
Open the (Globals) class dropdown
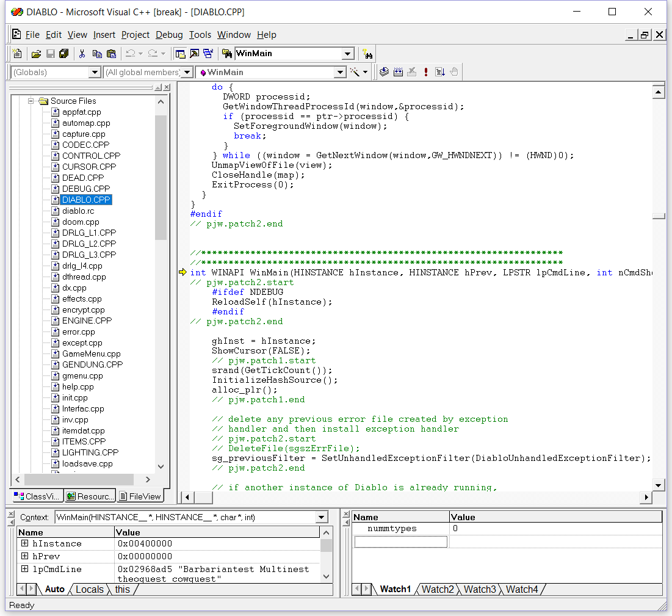(95, 73)
